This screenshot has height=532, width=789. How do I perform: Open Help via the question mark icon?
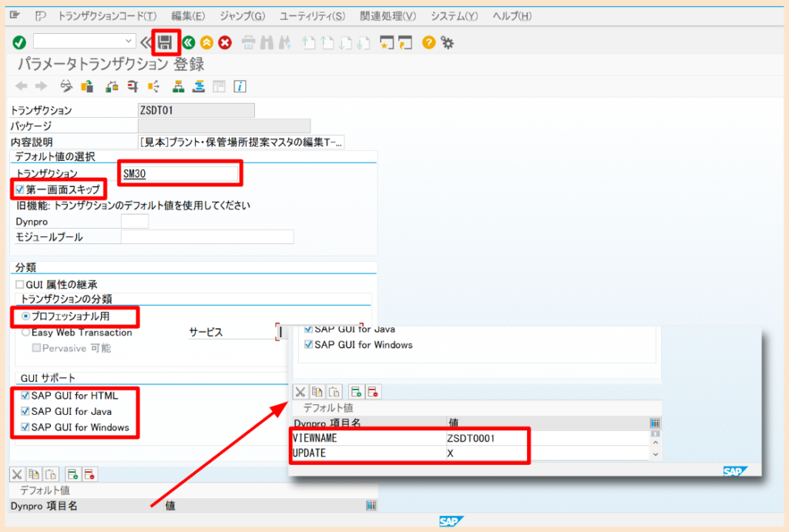click(x=429, y=43)
